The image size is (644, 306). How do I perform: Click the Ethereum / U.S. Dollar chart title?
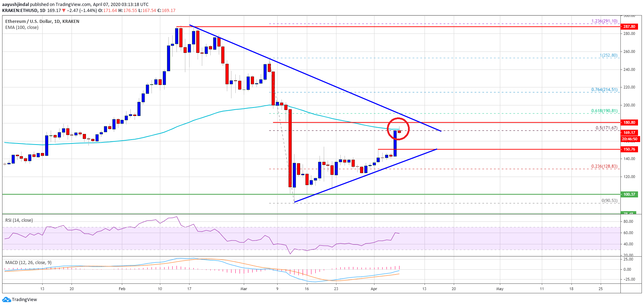point(42,22)
